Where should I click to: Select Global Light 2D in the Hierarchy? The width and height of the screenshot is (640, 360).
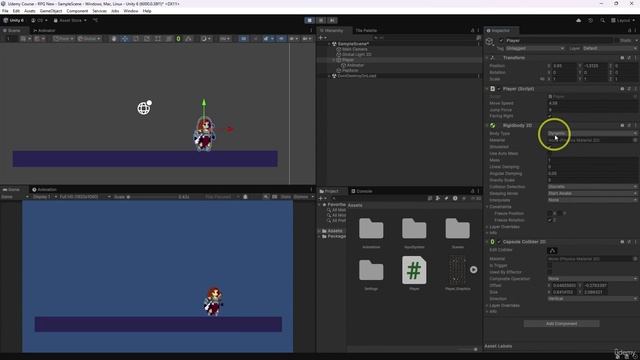[x=356, y=55]
